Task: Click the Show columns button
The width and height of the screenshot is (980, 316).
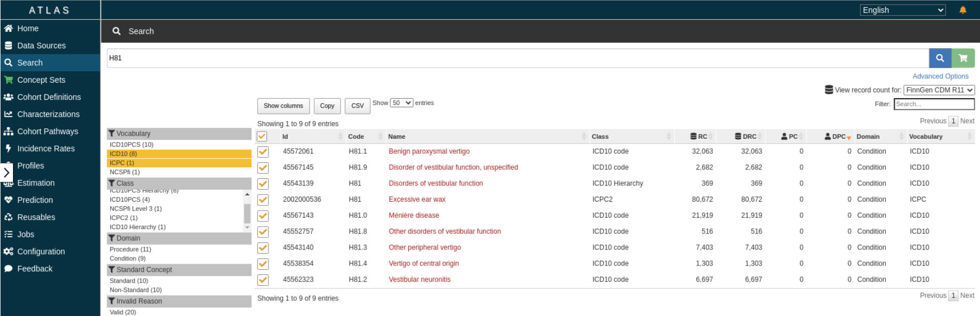Action: point(283,106)
